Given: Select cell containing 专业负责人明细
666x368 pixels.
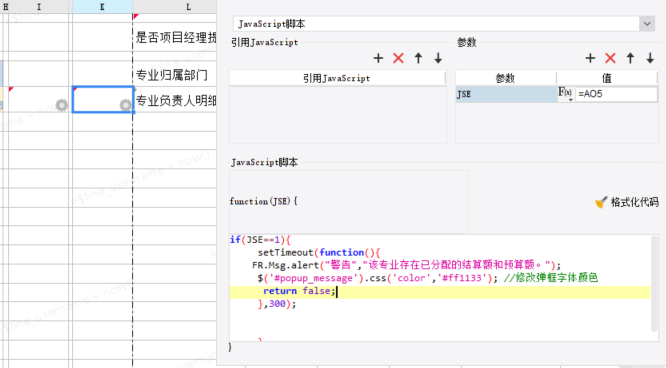Looking at the screenshot, I should pos(175,100).
